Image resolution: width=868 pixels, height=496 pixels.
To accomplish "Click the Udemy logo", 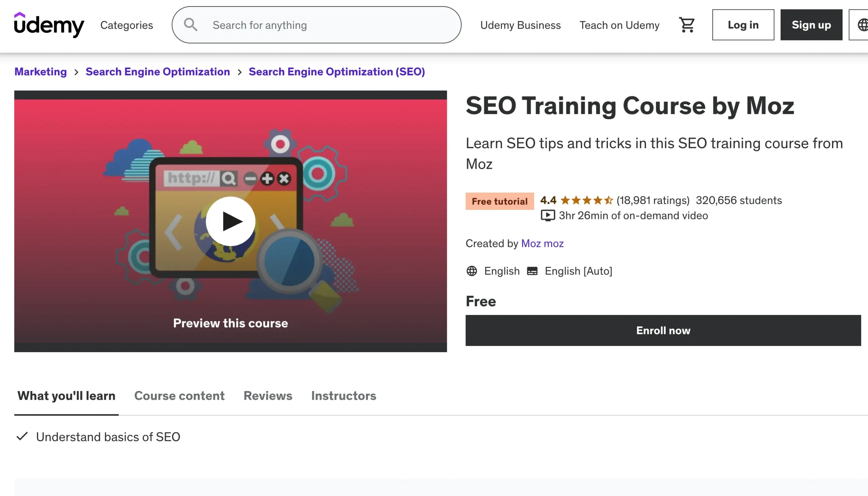I will pyautogui.click(x=49, y=25).
